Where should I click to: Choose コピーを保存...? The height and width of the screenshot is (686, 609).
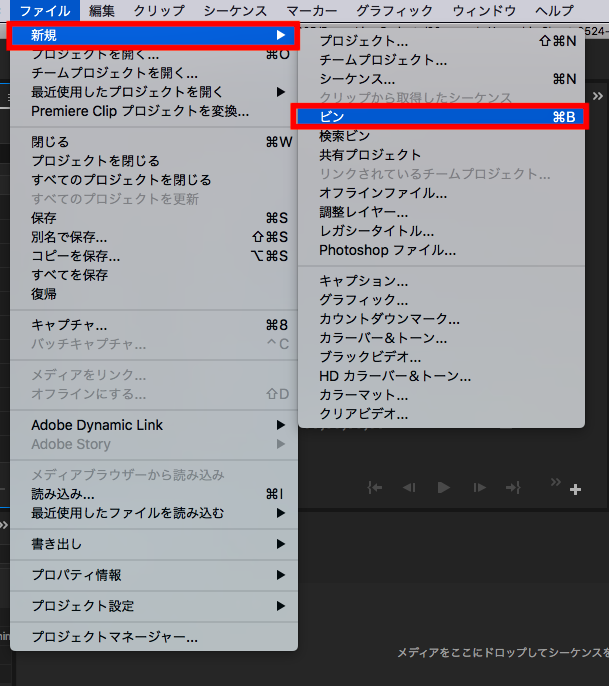154,256
